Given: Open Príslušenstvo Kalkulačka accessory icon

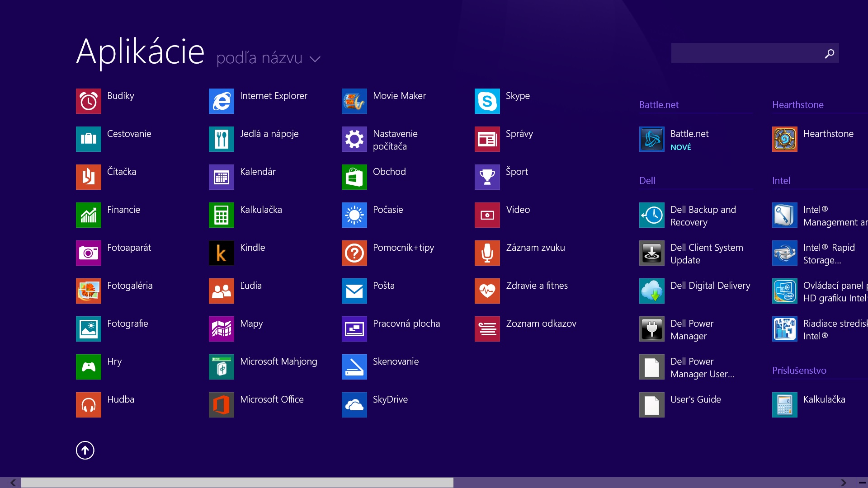Looking at the screenshot, I should [785, 405].
